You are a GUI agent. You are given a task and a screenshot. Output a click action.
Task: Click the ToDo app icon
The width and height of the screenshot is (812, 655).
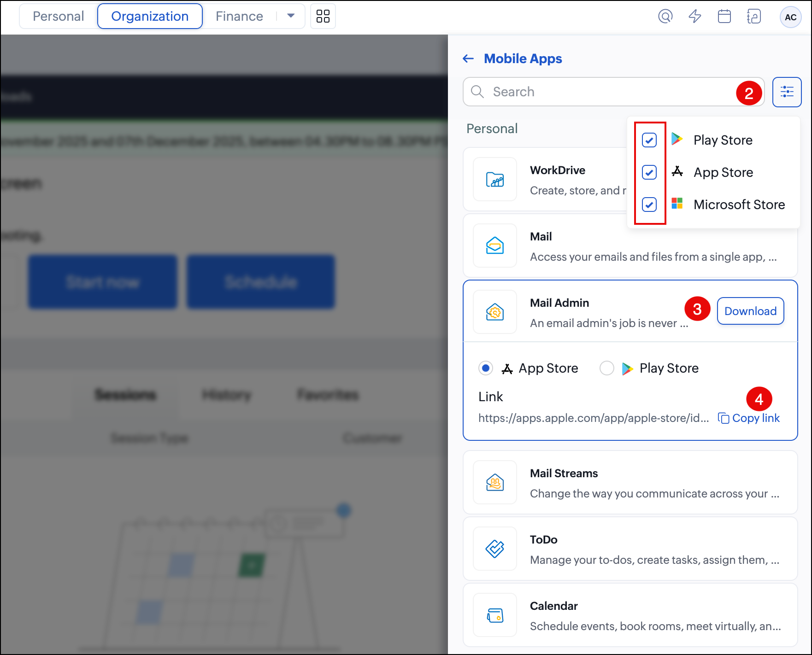[x=495, y=549]
